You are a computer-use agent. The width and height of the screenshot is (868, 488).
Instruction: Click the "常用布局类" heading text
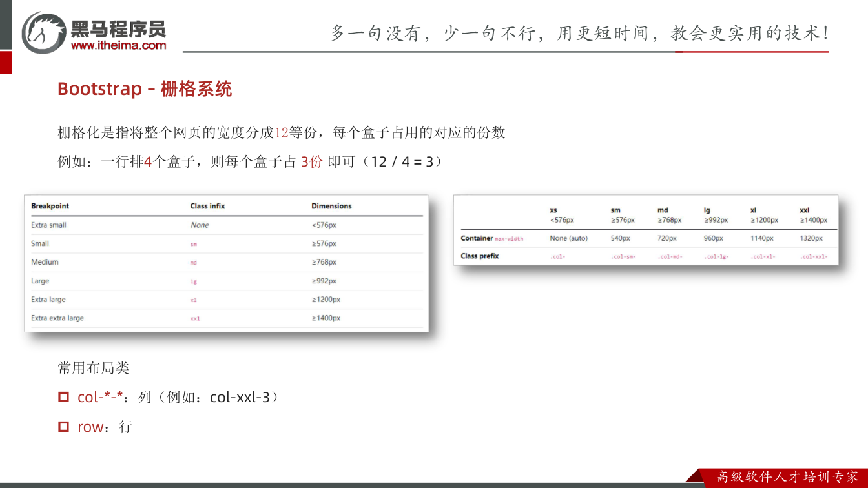[94, 368]
